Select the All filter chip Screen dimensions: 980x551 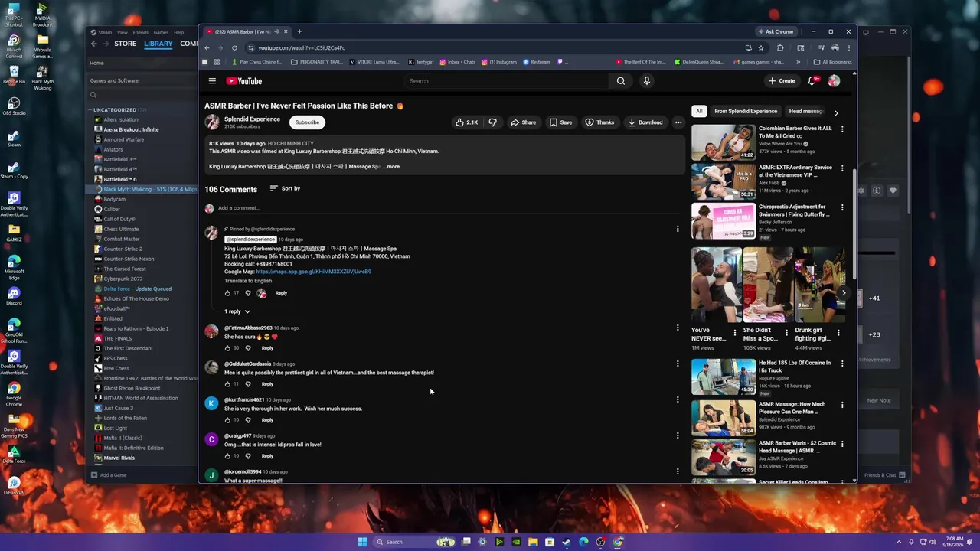698,111
